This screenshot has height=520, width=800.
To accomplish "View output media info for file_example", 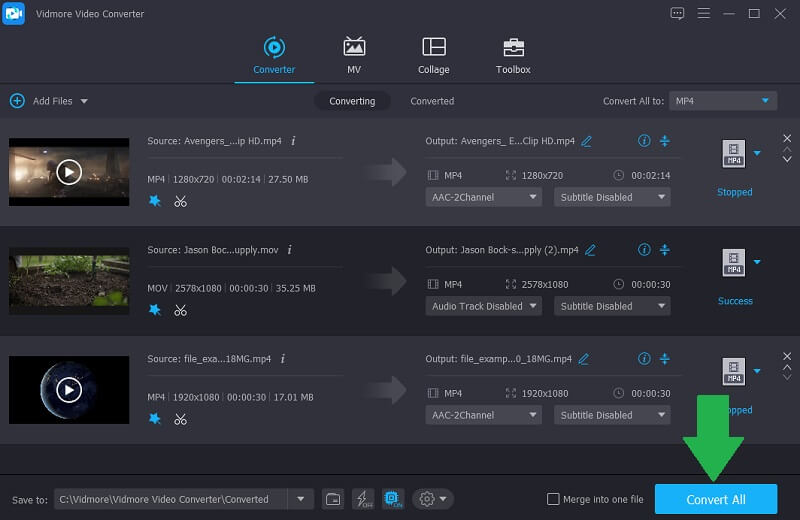I will pos(644,359).
